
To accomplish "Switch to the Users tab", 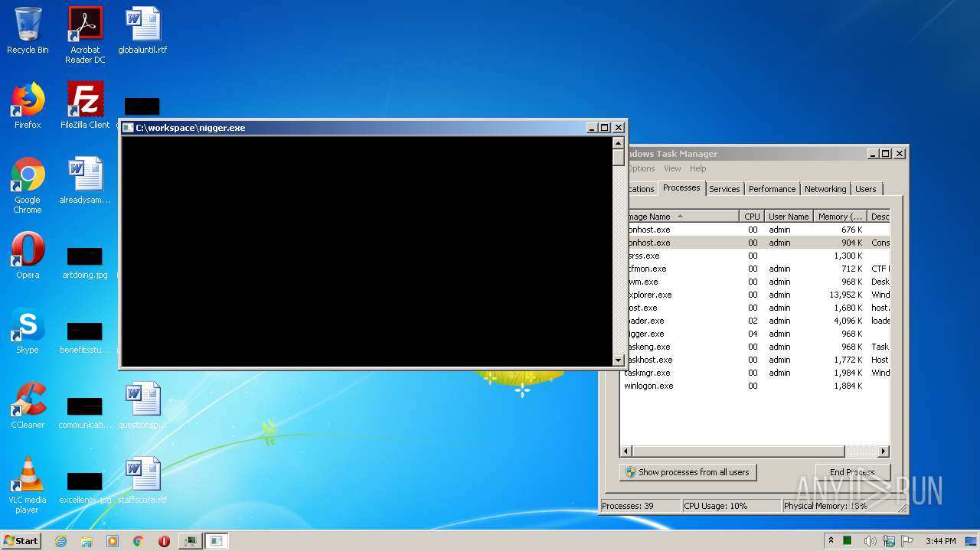I will click(x=866, y=189).
